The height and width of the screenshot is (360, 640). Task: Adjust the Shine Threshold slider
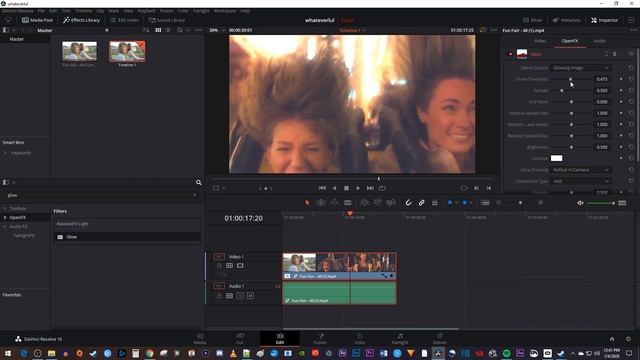point(571,79)
